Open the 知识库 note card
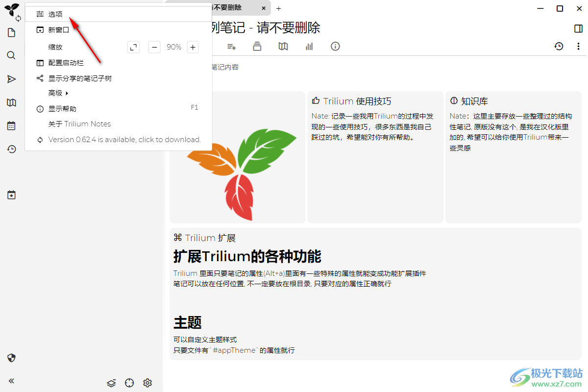588x392 pixels. (514, 157)
